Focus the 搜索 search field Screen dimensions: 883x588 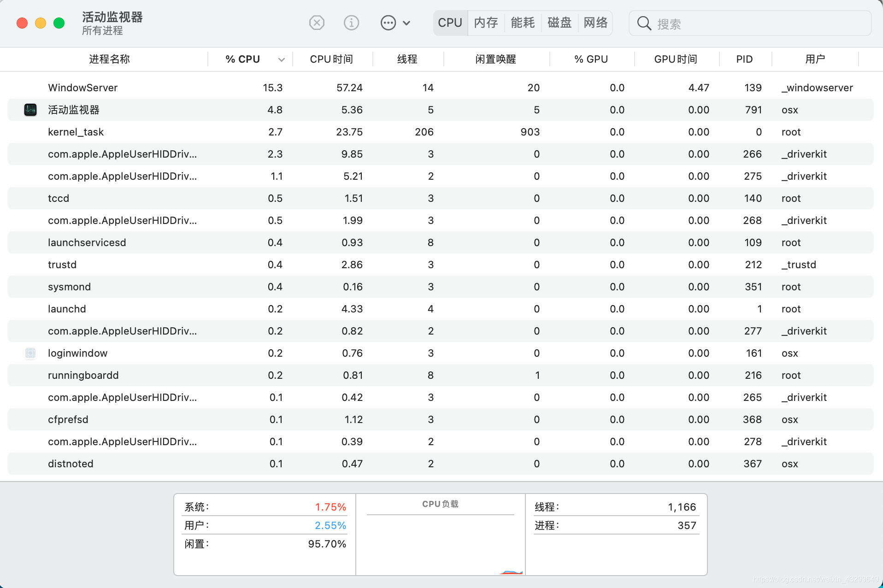(x=750, y=23)
